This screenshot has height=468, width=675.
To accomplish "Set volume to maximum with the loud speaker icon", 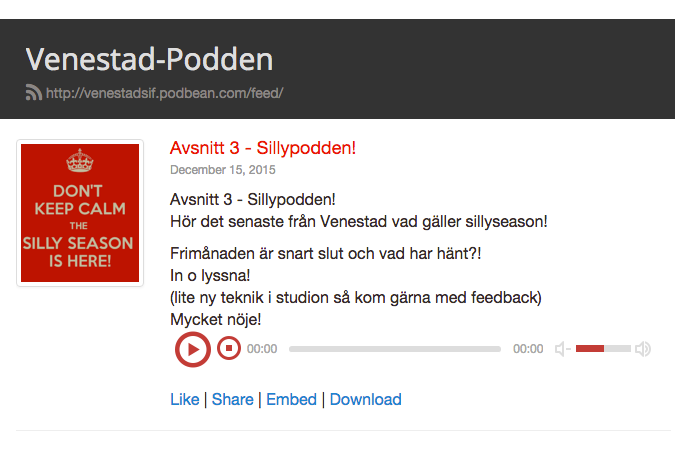I will (x=643, y=349).
